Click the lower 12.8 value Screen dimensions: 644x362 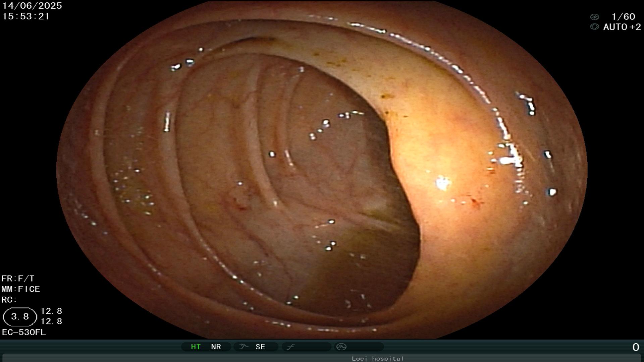pos(51,321)
